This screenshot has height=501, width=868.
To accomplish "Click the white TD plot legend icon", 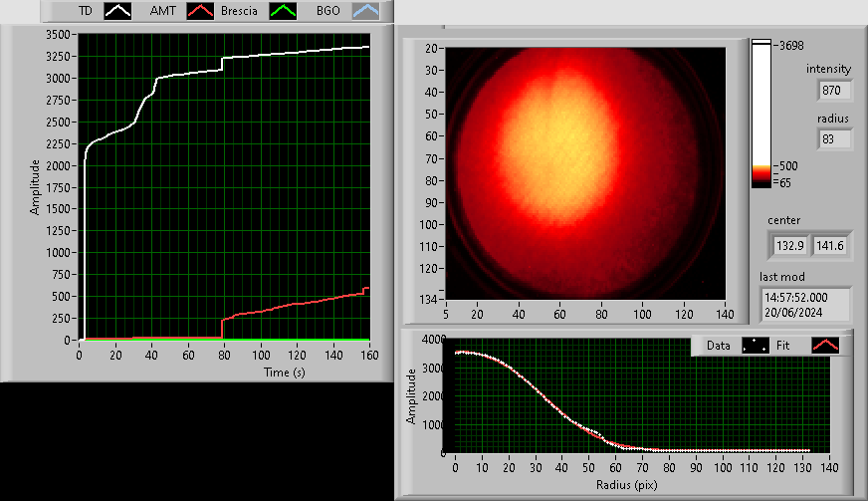I will pyautogui.click(x=118, y=10).
